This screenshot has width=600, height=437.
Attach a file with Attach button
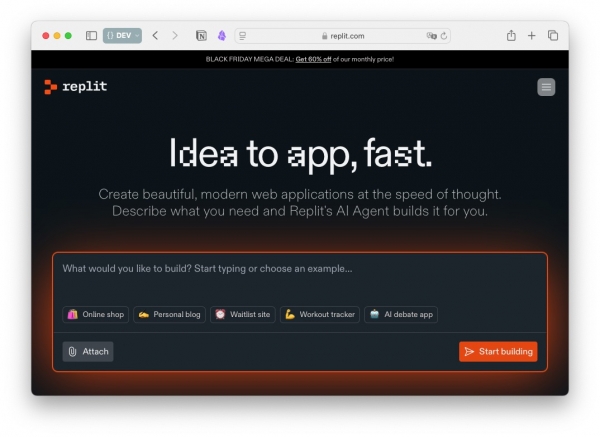88,351
